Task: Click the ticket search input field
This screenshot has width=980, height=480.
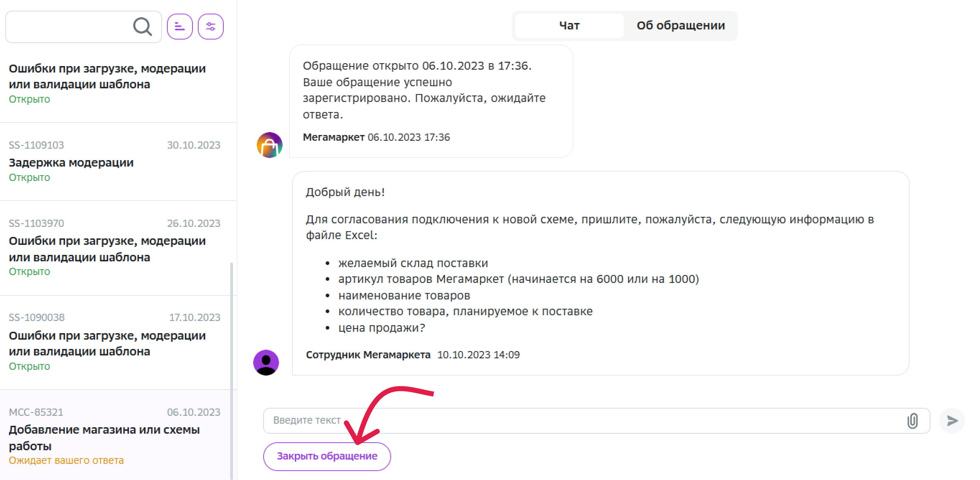Action: pos(69,27)
